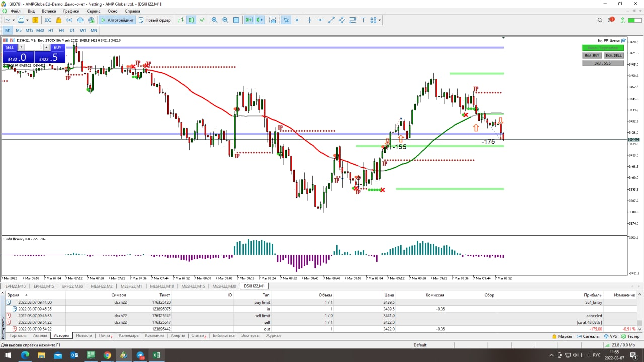Click the search magnifier in toolbar
This screenshot has height=362, width=644.
pos(600,20)
